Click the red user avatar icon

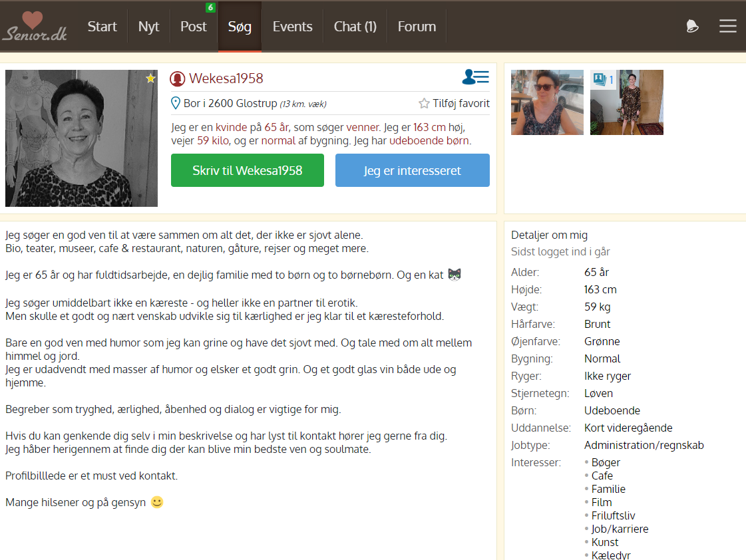point(177,79)
